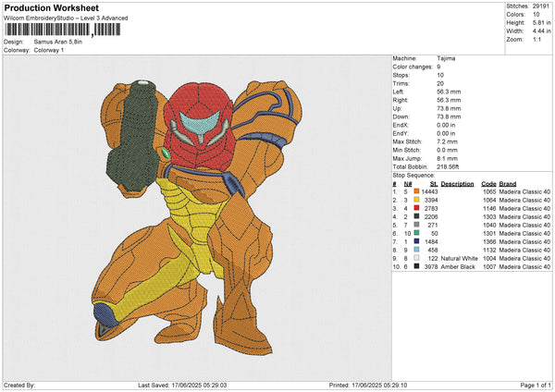Screen dimensions: 555x392
Task: Select the yellow thread swatch, code 1064
Action: pos(417,200)
